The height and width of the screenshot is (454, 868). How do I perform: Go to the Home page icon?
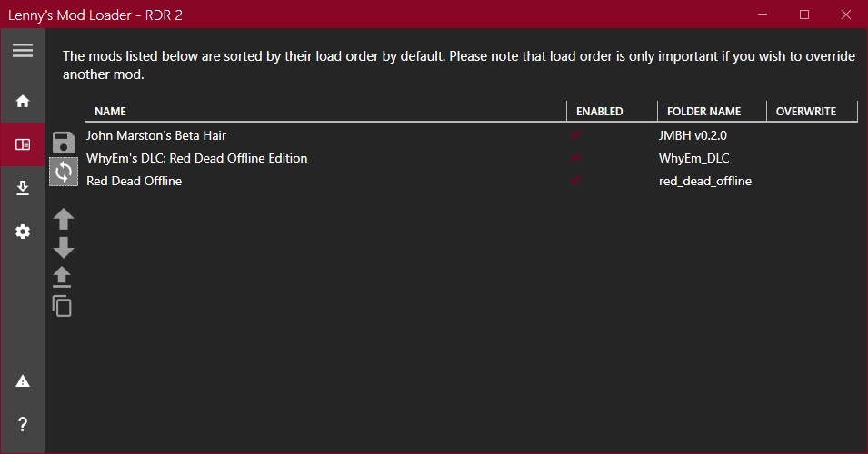click(x=23, y=101)
